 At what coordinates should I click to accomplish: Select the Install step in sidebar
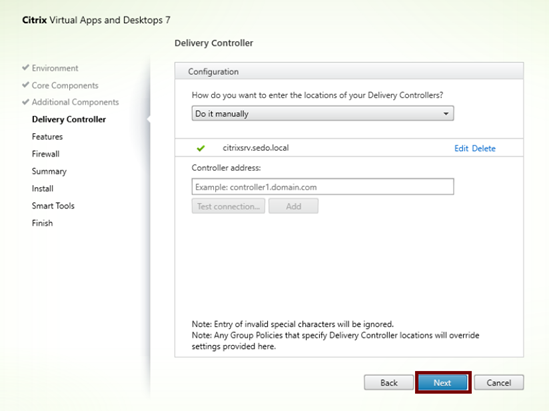pos(43,188)
